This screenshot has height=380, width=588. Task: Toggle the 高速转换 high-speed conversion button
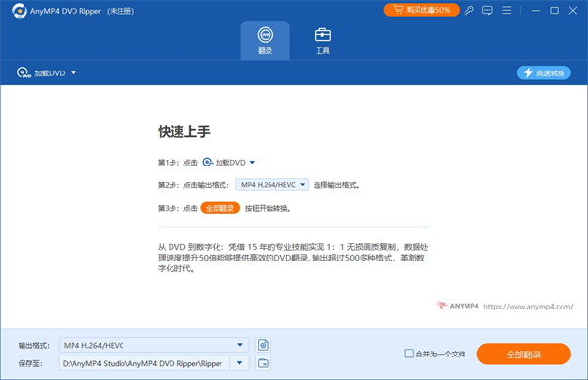(x=544, y=73)
